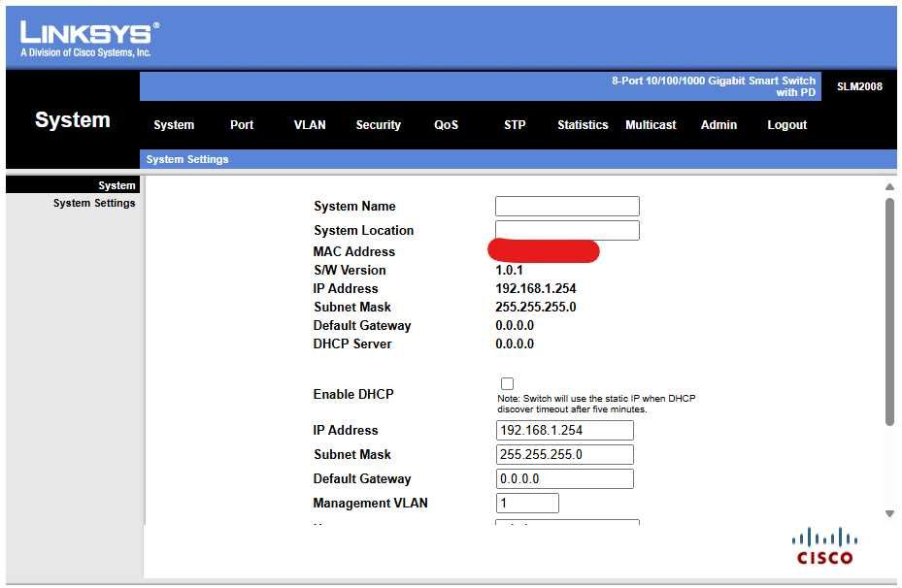Click the 8-Port Gigabit Smart Switch banner text
The width and height of the screenshot is (902, 588).
[x=714, y=86]
